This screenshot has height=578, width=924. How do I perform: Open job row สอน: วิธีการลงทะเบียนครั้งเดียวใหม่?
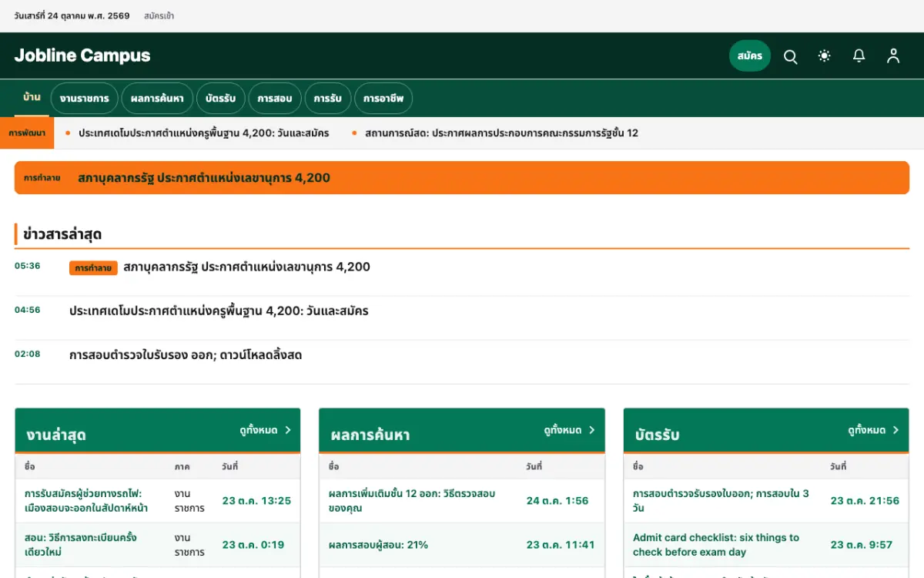[81, 545]
